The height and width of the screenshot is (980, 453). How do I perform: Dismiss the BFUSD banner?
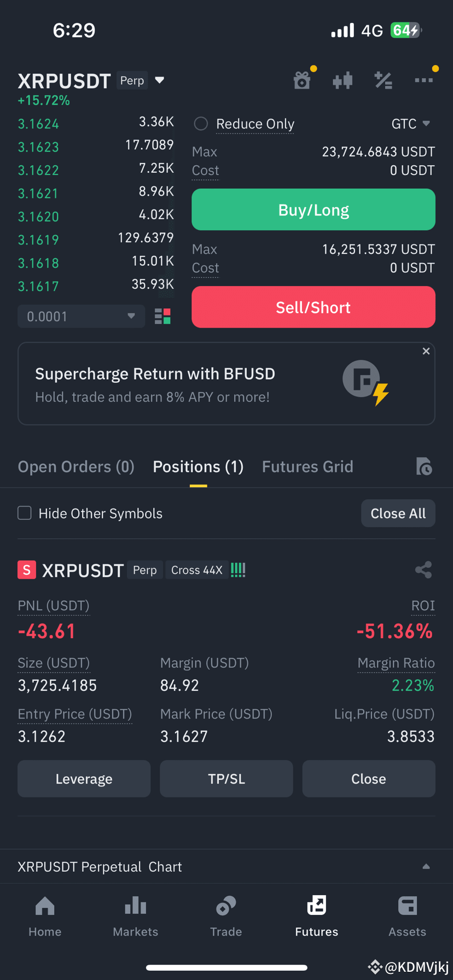pyautogui.click(x=426, y=351)
